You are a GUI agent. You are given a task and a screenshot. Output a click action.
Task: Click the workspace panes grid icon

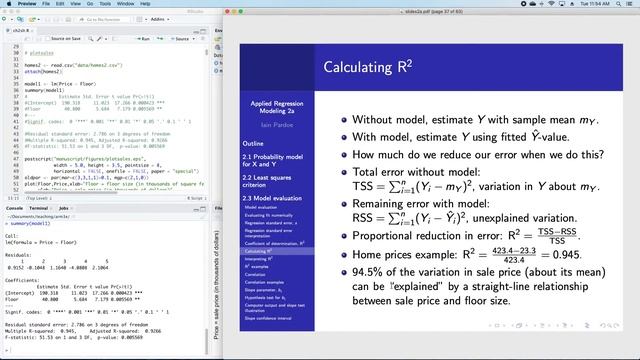coord(139,19)
